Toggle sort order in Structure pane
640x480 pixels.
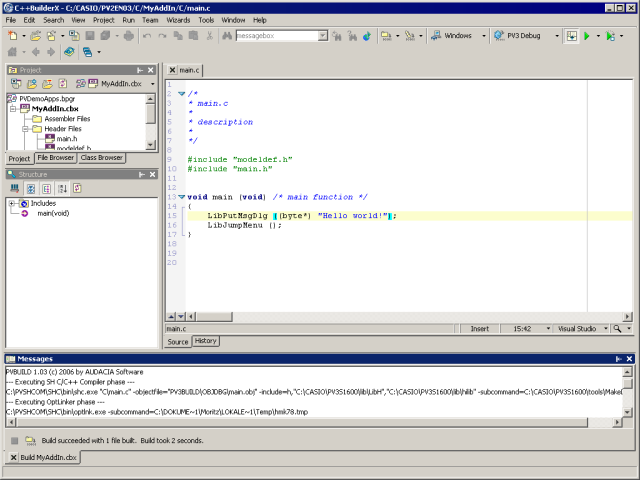pyautogui.click(x=62, y=188)
